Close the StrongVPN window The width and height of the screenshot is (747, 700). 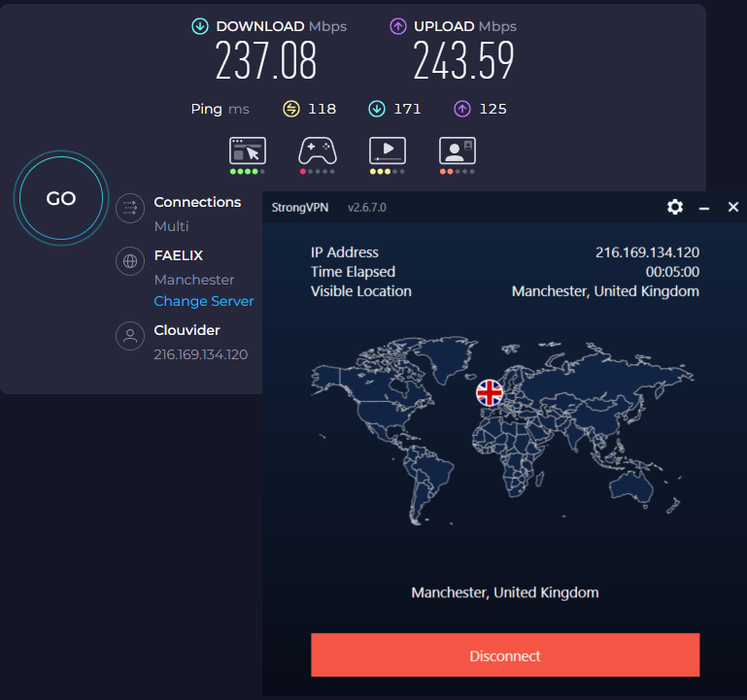[x=733, y=207]
